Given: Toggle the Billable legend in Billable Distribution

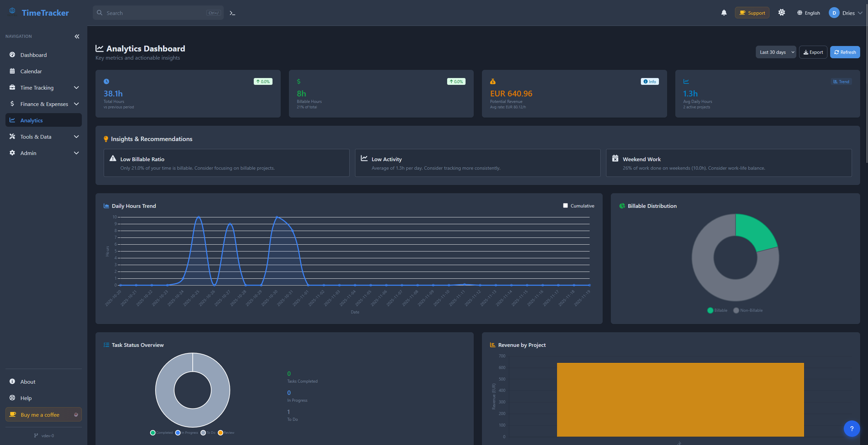Looking at the screenshot, I should [x=717, y=310].
